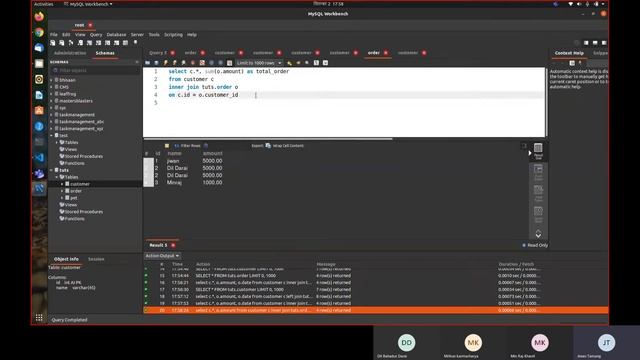Image resolution: width=640 pixels, height=360 pixels.
Task: Expand the customer table node
Action: tap(62, 184)
